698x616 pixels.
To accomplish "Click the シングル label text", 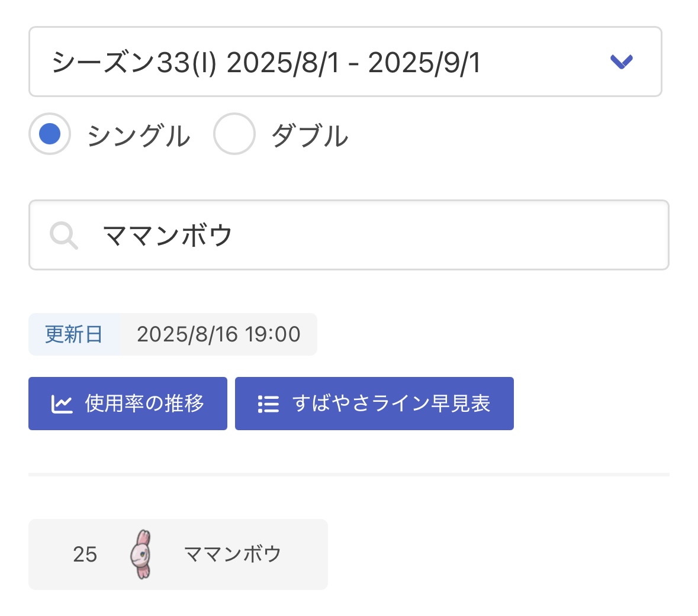I will pyautogui.click(x=139, y=136).
